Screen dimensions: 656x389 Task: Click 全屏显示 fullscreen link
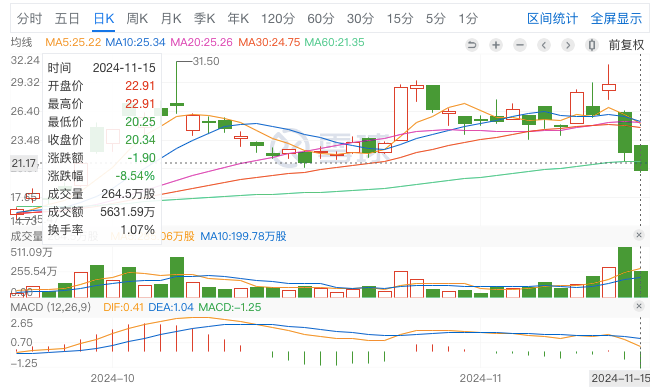pyautogui.click(x=616, y=19)
